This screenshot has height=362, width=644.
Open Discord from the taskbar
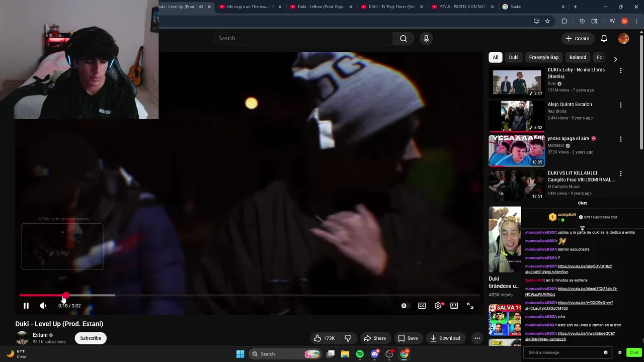pyautogui.click(x=374, y=354)
